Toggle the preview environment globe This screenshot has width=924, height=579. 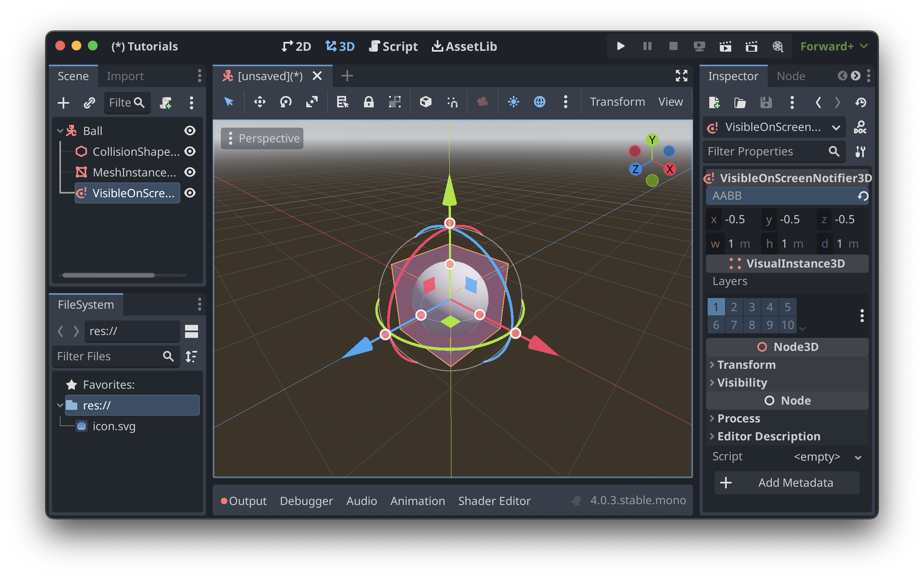[540, 102]
